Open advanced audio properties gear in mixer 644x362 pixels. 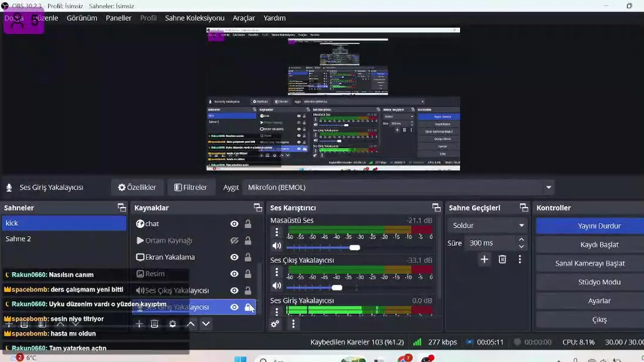click(275, 324)
